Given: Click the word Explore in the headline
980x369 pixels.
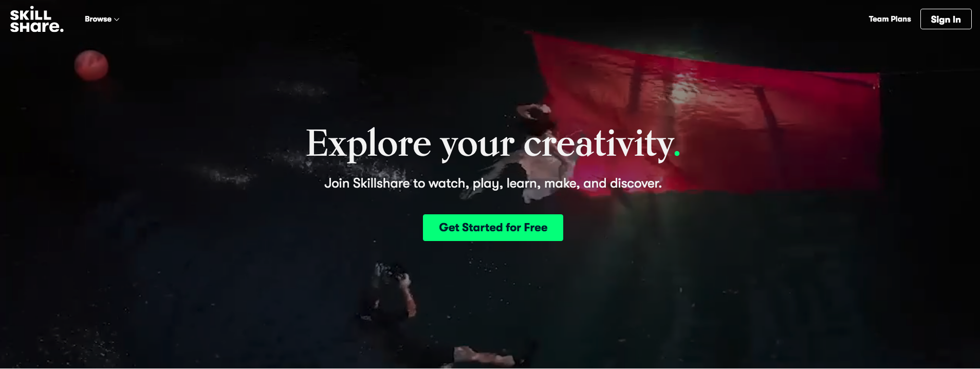Looking at the screenshot, I should coord(368,144).
